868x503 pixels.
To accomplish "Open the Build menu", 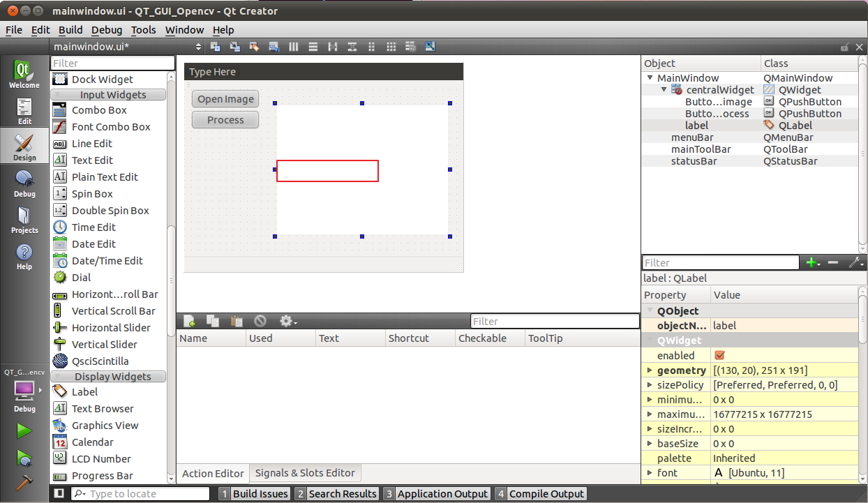I will point(70,30).
